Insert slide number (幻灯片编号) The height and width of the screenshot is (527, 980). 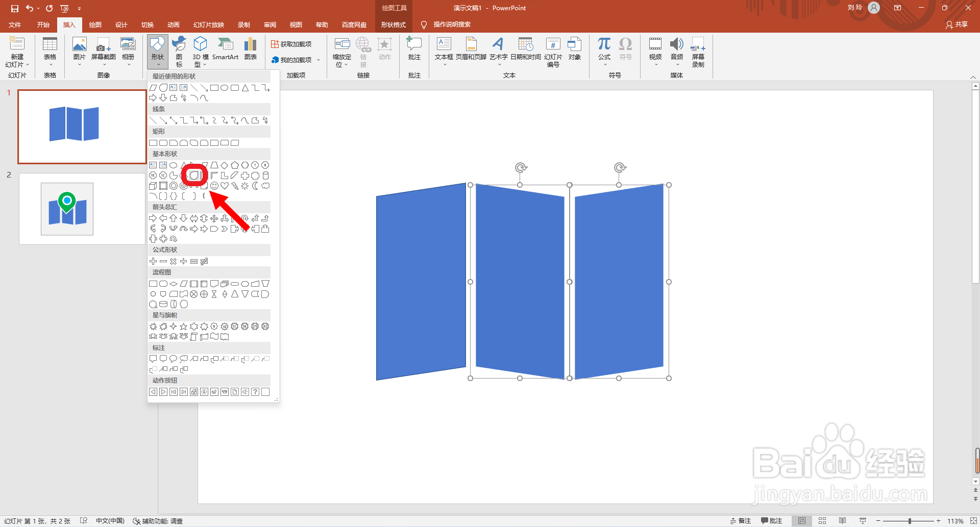(553, 52)
